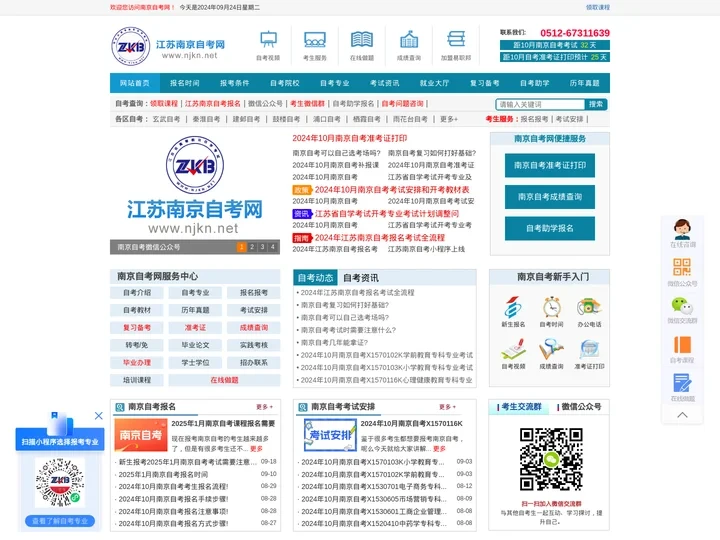
Task: Click 在线做题 wide service center button
Action: [x=224, y=380]
